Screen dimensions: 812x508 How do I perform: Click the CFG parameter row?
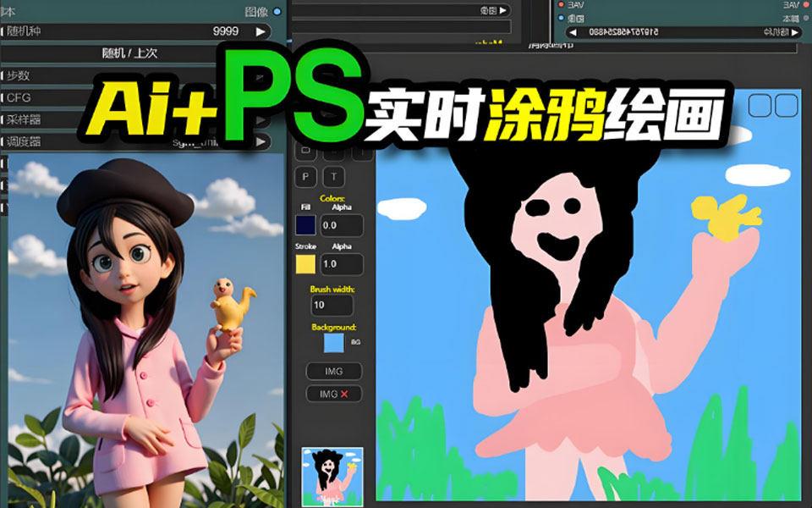click(x=135, y=97)
